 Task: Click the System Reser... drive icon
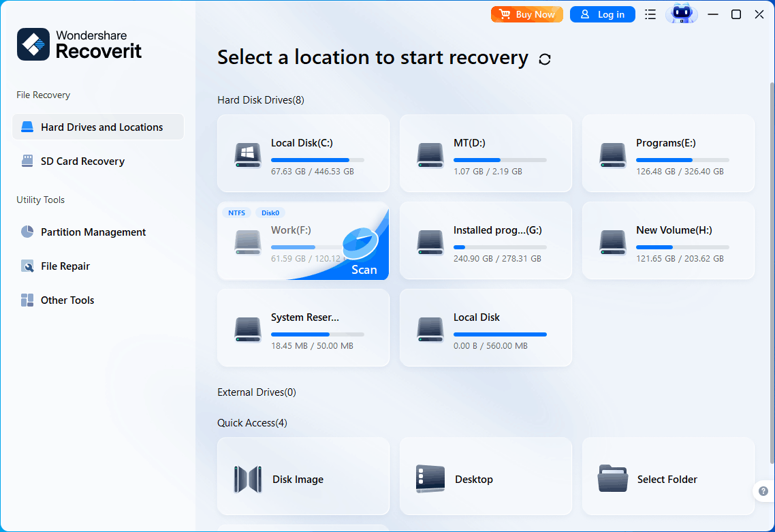[248, 329]
